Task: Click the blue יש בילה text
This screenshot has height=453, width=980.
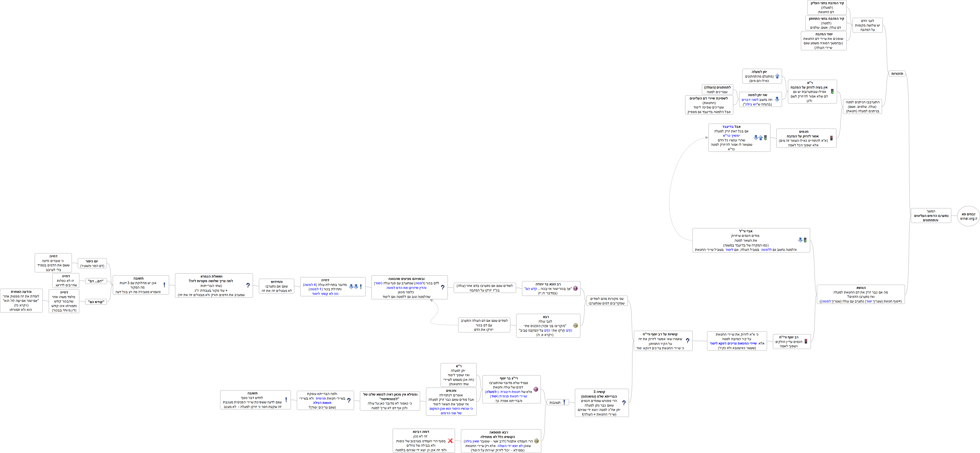Action: pos(751,104)
